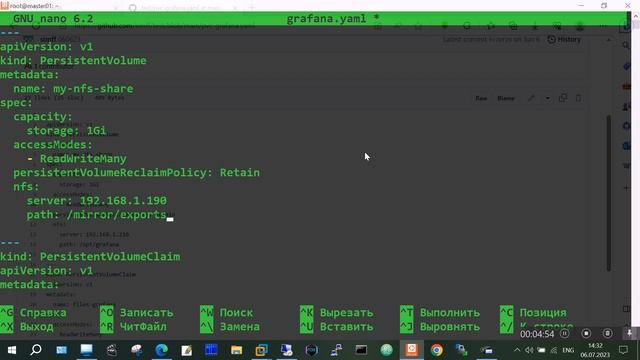
Task: Click the ^X Выход shortcut
Action: click(27, 327)
